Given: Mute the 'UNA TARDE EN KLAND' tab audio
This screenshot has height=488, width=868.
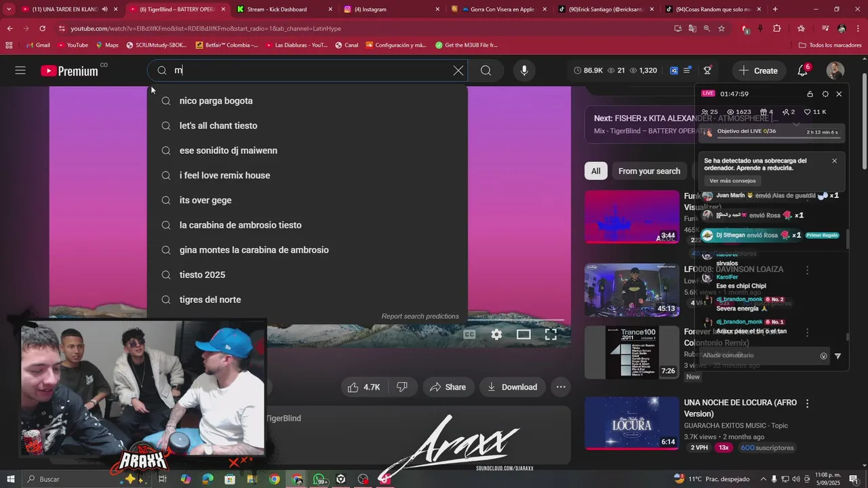Looking at the screenshot, I should coord(104,9).
